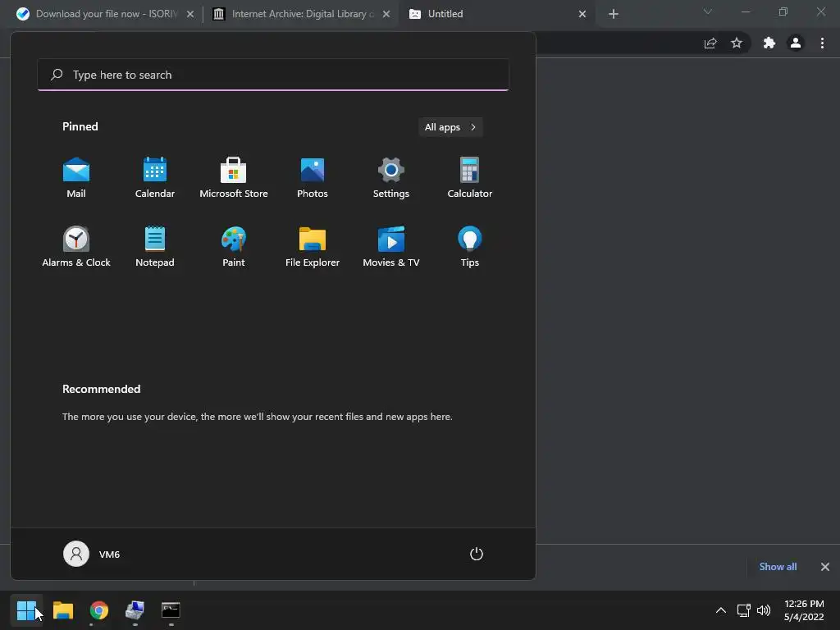Focus the Type here to search field
The image size is (840, 630).
pos(273,75)
